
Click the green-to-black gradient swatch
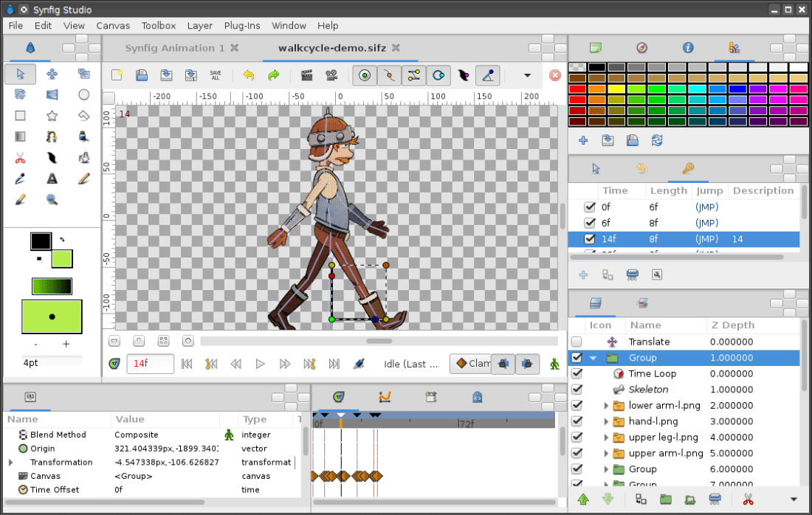(x=52, y=286)
